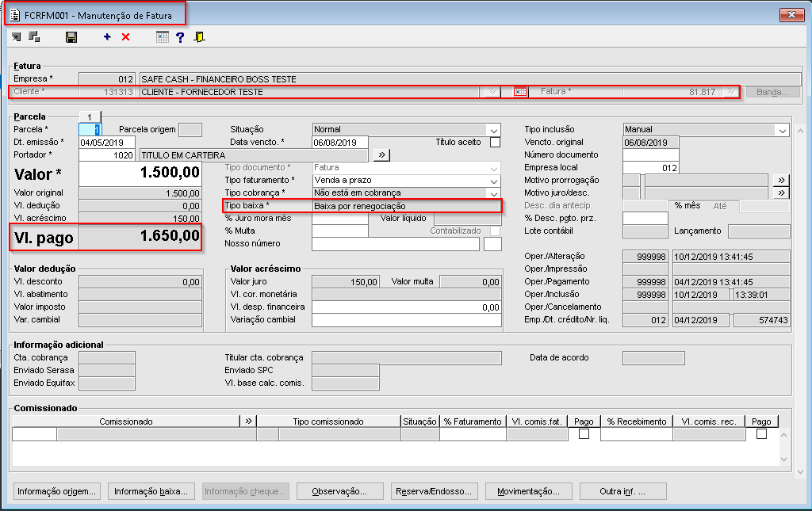Viewport: 812px width, 511px height.
Task: Open the Tipo documento dropdown showing Fatura
Action: 493,168
